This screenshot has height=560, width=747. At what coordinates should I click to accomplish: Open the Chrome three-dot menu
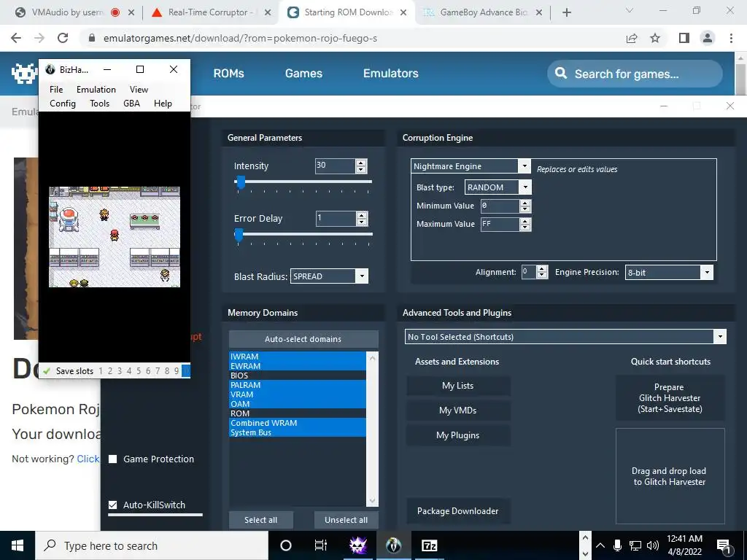731,38
